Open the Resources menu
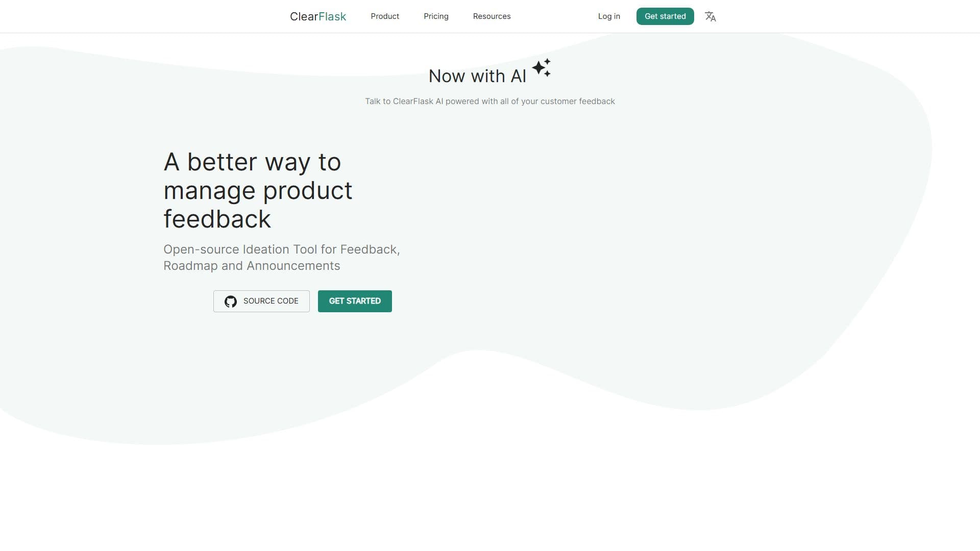The image size is (980, 551). [x=492, y=16]
